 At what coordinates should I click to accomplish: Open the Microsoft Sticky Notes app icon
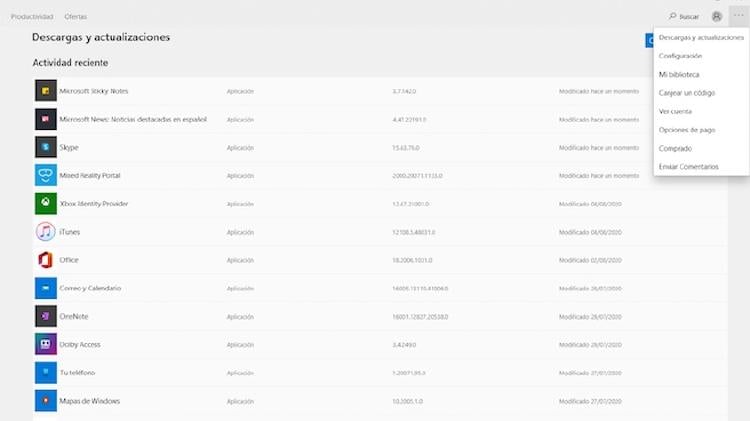tap(45, 91)
